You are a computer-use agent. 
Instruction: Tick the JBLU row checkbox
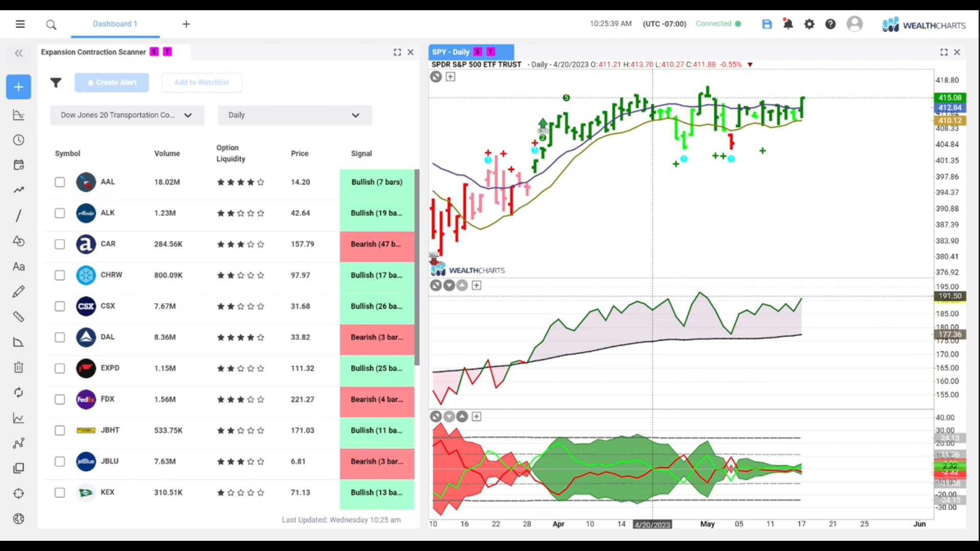pyautogui.click(x=60, y=462)
